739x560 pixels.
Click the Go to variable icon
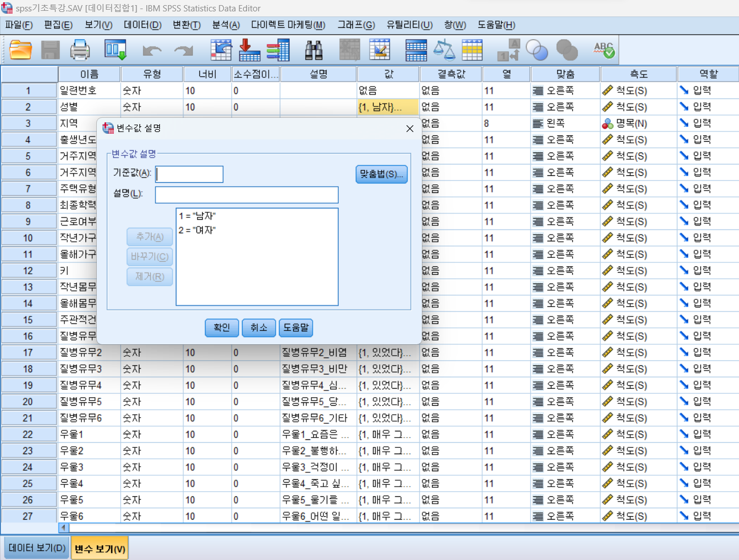click(249, 50)
